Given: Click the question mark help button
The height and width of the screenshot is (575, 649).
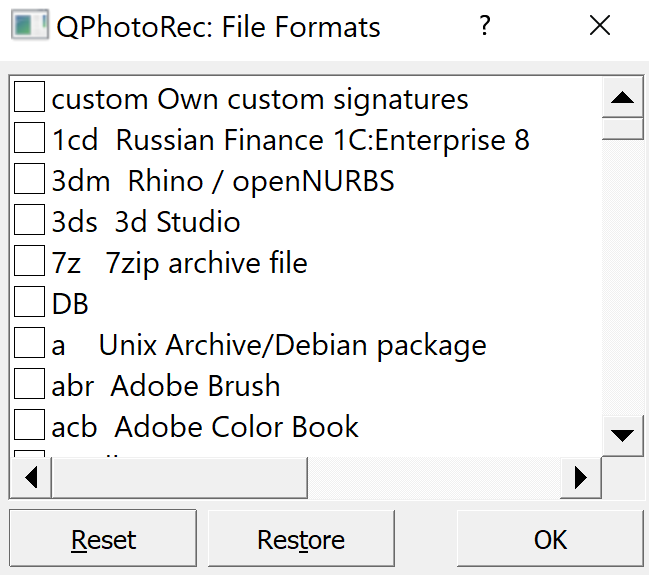Looking at the screenshot, I should [x=485, y=26].
